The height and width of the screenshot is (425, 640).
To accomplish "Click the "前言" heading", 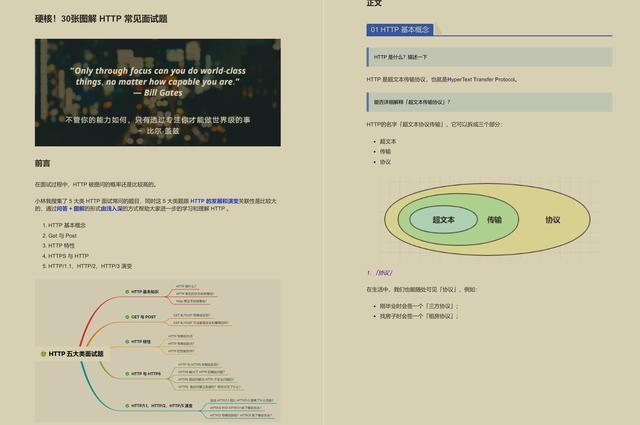I will click(42, 163).
